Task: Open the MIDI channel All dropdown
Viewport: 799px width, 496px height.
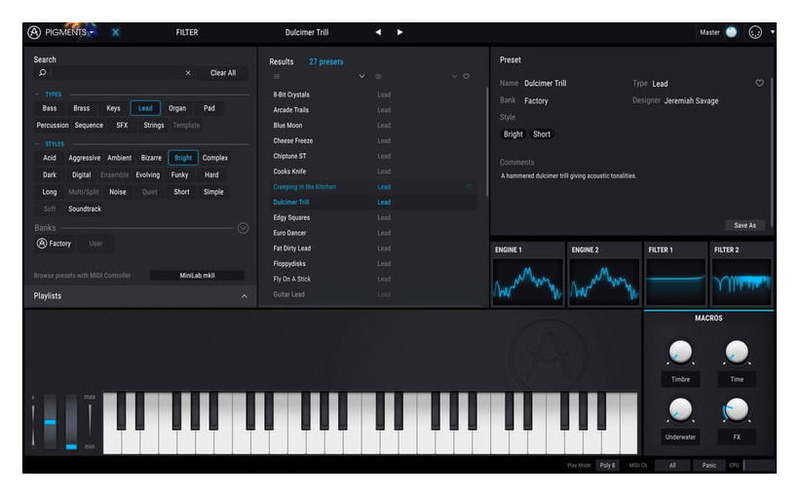Action: [672, 465]
